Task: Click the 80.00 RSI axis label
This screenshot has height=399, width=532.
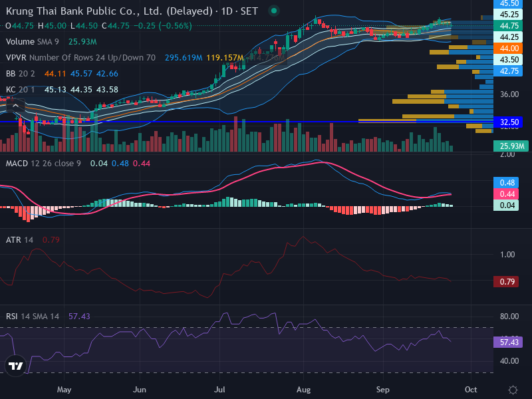Action: (x=509, y=317)
